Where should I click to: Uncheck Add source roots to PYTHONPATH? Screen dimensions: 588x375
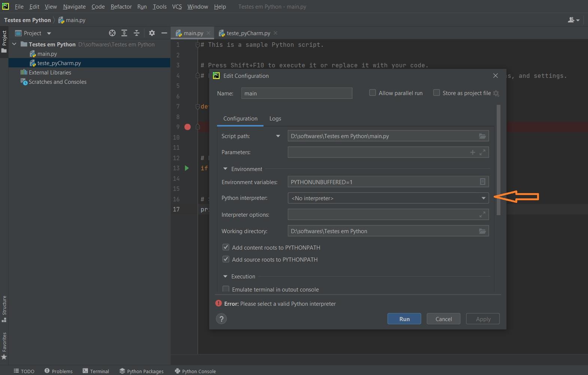pyautogui.click(x=226, y=259)
